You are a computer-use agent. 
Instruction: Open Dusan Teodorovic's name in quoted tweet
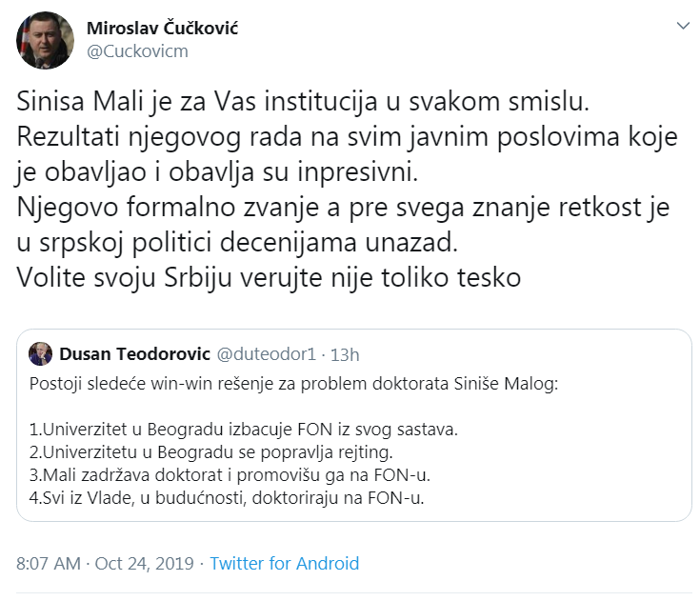(x=132, y=354)
